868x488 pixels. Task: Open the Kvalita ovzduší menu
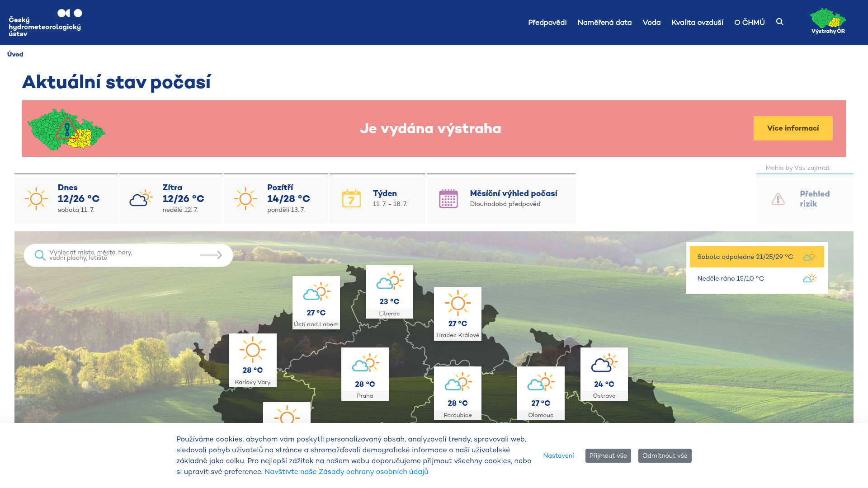click(x=697, y=22)
